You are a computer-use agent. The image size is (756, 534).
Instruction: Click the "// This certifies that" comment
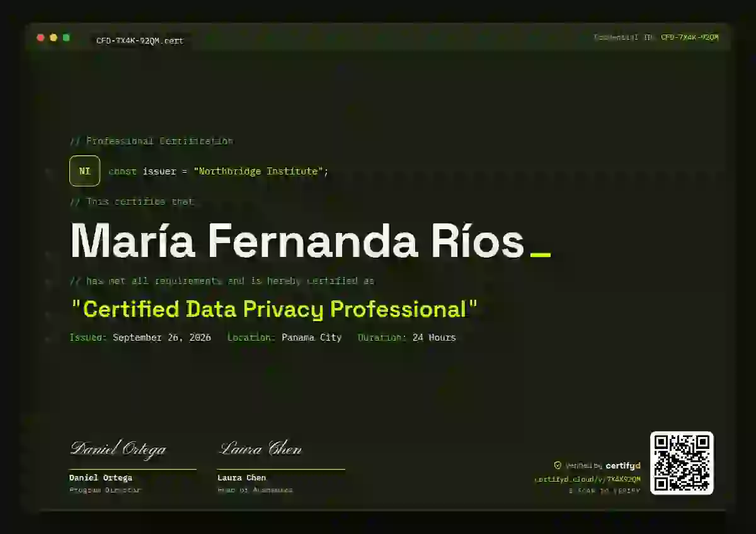click(x=132, y=202)
